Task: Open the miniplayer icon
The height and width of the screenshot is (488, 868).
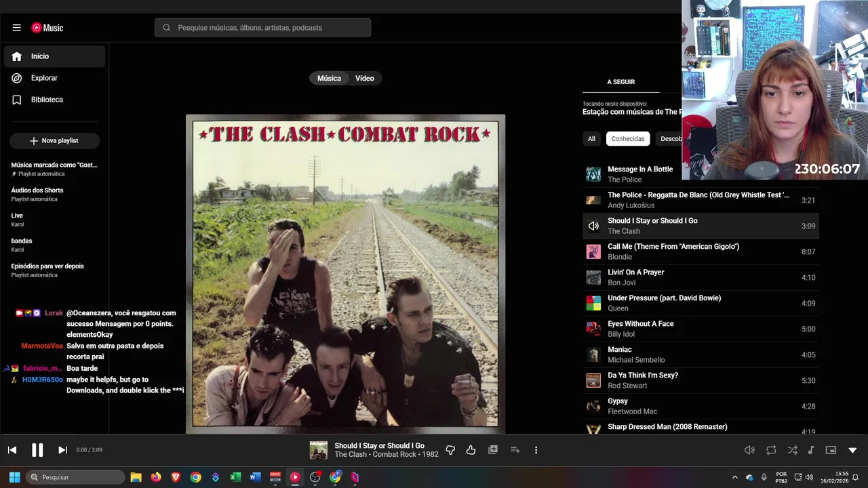Action: click(x=831, y=450)
